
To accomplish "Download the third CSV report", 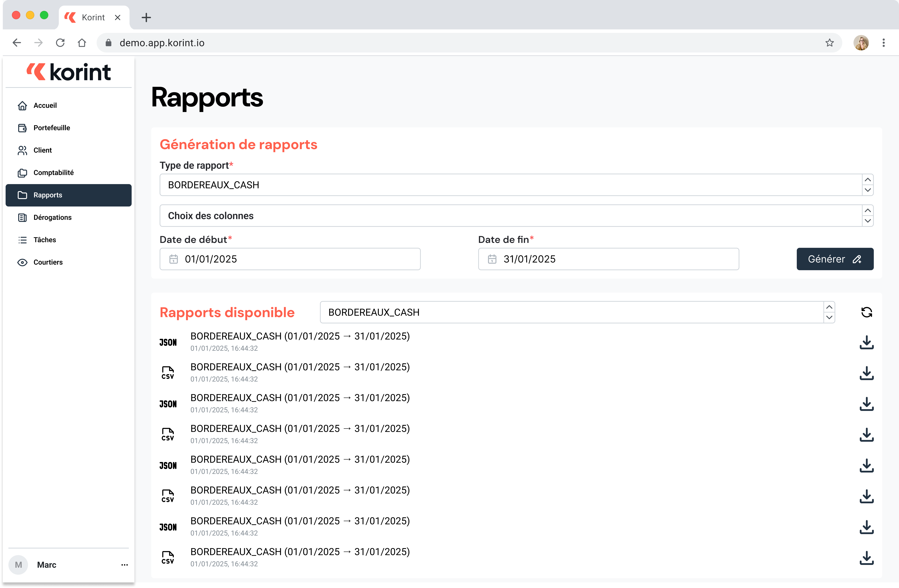I will [x=866, y=496].
